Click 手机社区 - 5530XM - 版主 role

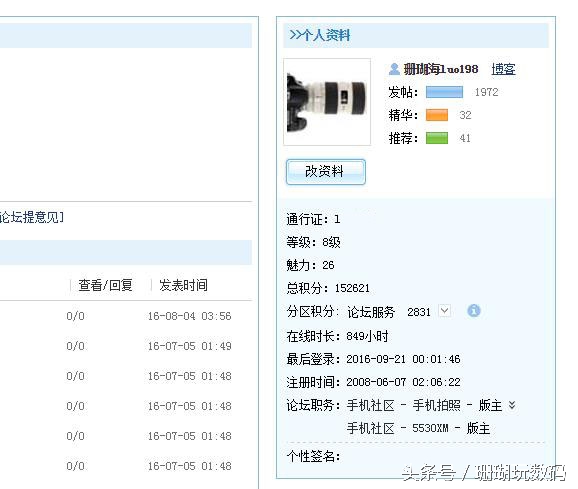coord(418,428)
